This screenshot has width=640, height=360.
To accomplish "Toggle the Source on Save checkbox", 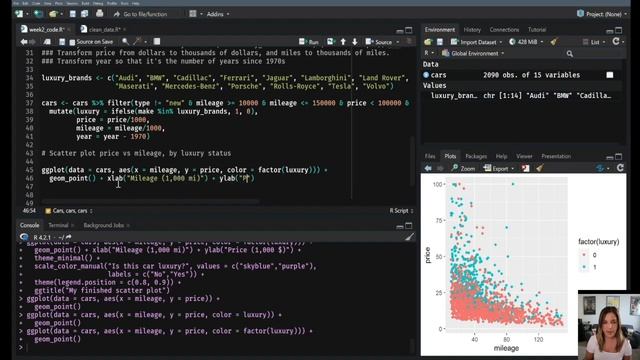I will [x=72, y=42].
